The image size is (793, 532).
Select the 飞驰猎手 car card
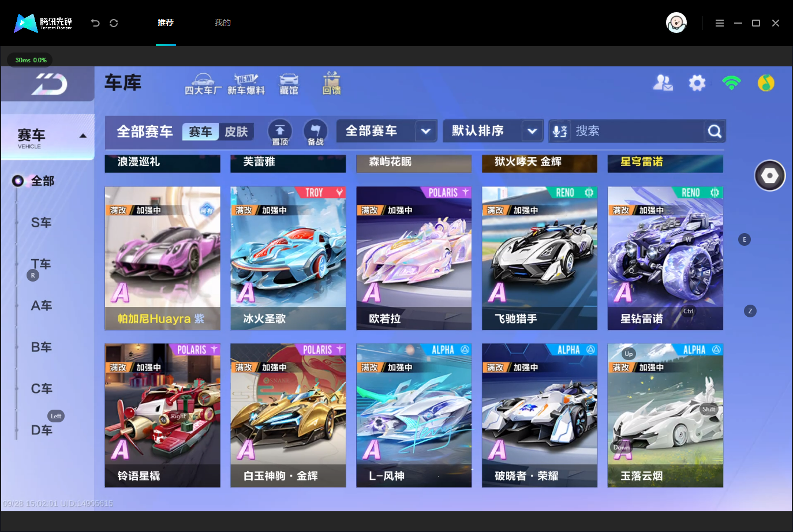point(540,258)
